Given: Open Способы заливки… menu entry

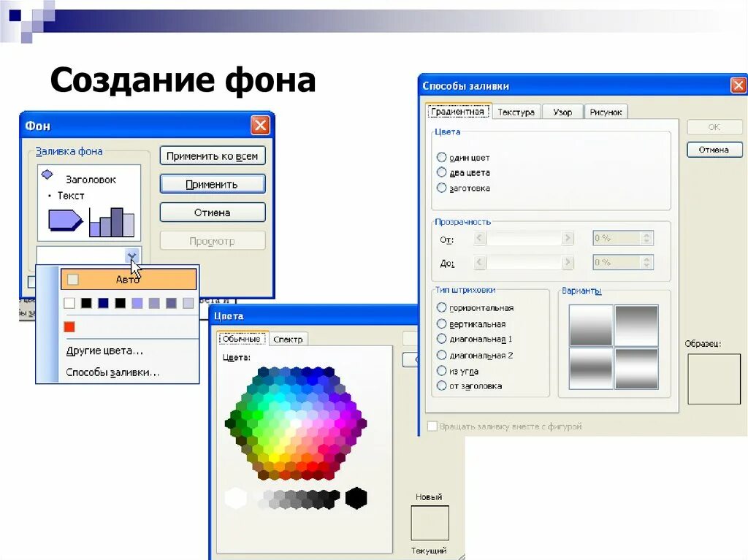Looking at the screenshot, I should (x=112, y=372).
